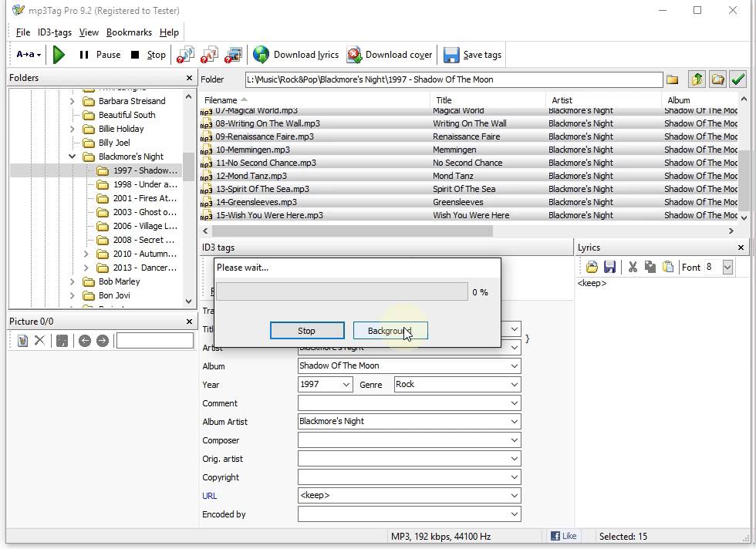
Task: Expand the Barbara Streisand folder
Action: (x=72, y=101)
